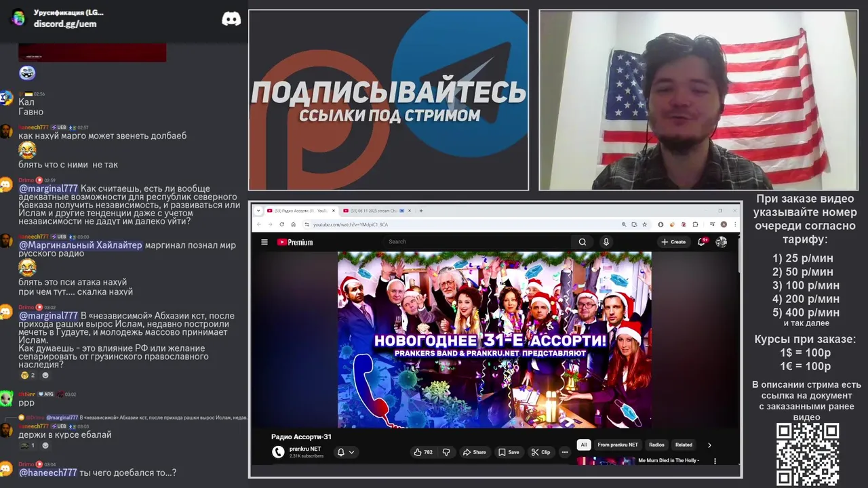
Task: Save the video to a playlist
Action: (509, 452)
